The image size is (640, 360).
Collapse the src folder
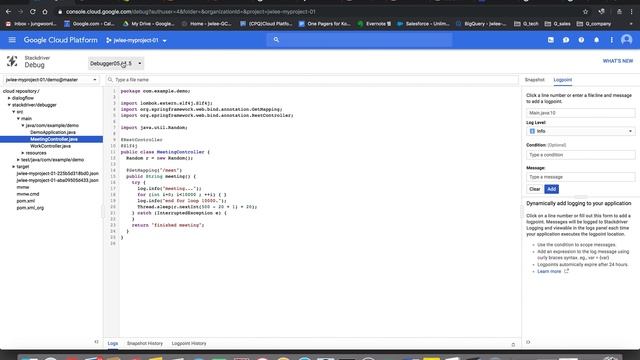coord(13,112)
